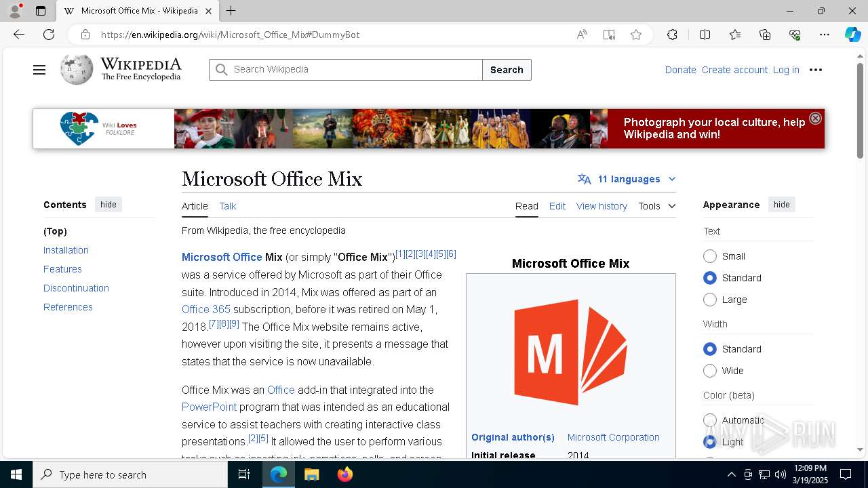The width and height of the screenshot is (868, 488).
Task: Jump to Discontinuation section
Action: click(76, 288)
